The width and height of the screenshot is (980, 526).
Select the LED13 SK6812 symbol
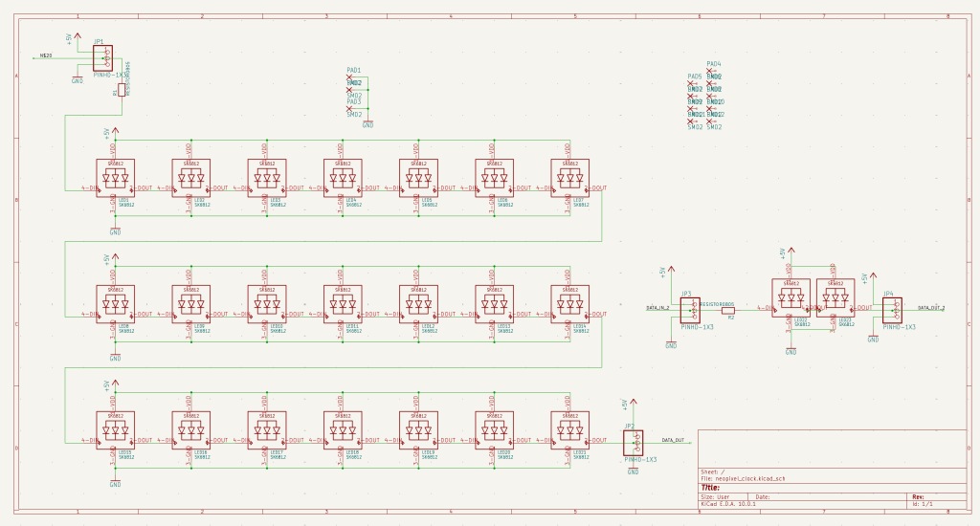(495, 305)
